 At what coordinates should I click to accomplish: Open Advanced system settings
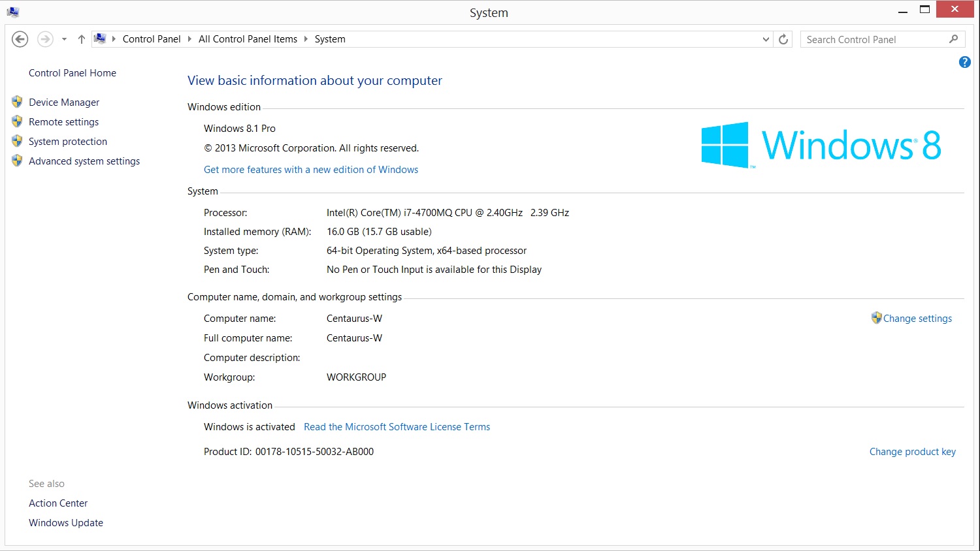coord(84,161)
